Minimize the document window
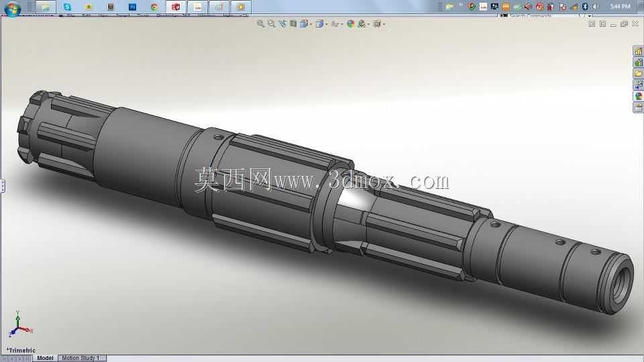 click(x=613, y=24)
